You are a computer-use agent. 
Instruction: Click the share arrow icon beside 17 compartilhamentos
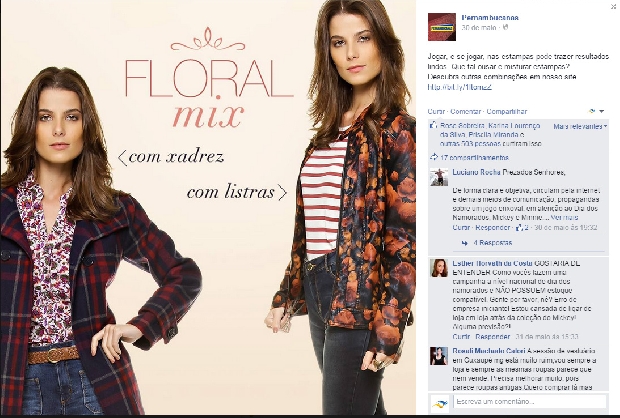(x=434, y=157)
